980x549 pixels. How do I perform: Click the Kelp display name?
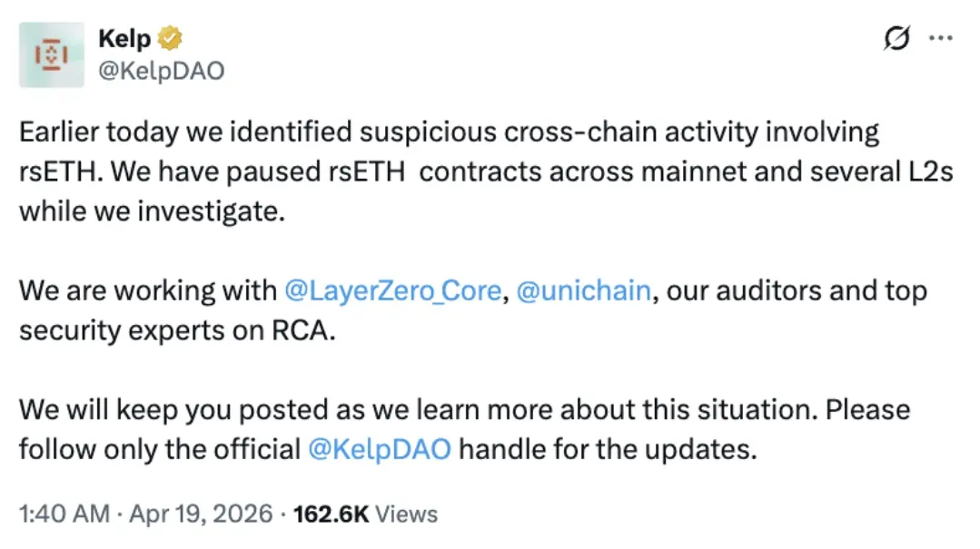tap(124, 38)
